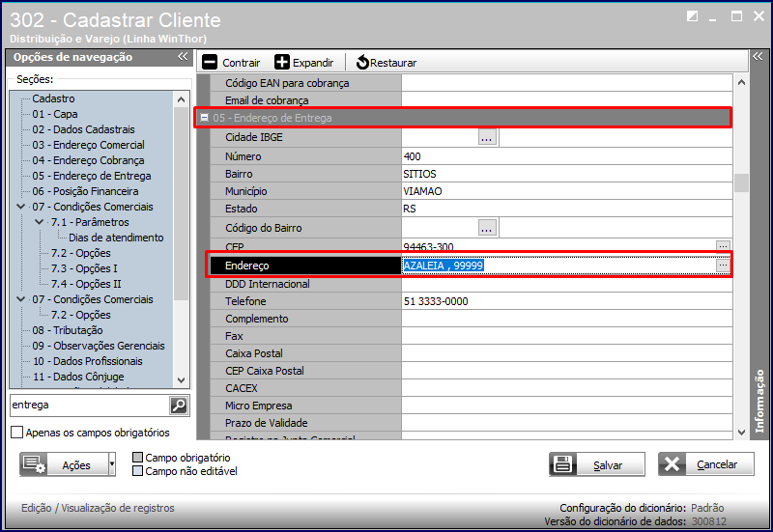Select 11 - Dados Cônjuge section

point(78,377)
